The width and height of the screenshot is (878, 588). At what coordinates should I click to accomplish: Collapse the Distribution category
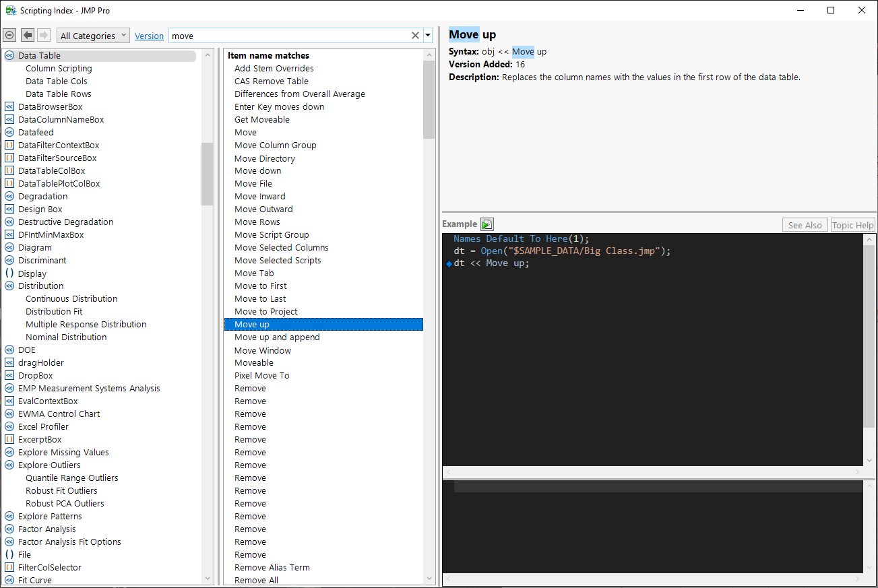tap(9, 286)
